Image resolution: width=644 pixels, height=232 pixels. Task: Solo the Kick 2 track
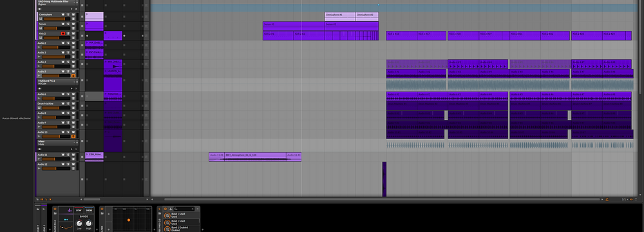[x=68, y=34]
